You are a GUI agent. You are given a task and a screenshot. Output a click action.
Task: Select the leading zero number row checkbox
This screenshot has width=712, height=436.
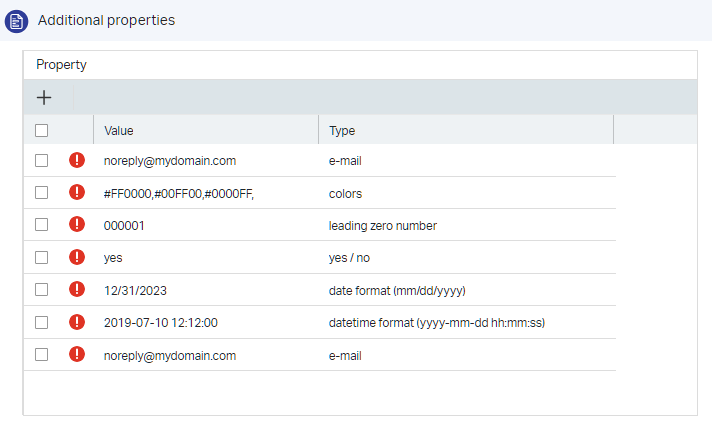(x=41, y=225)
